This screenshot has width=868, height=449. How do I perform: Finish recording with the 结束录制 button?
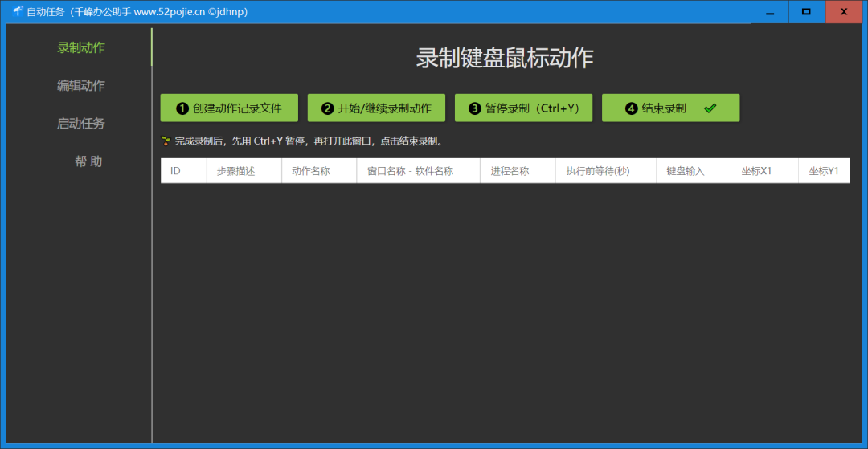tap(671, 108)
